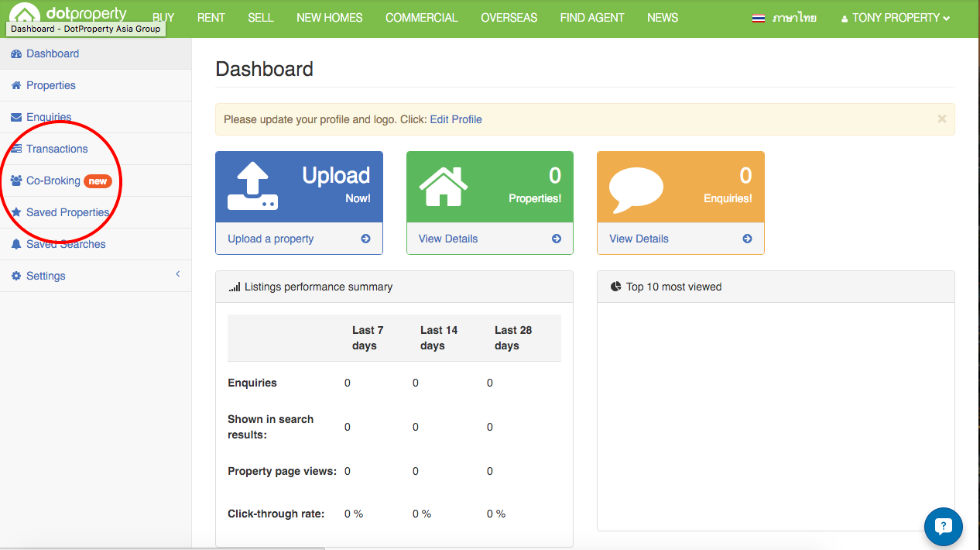Click the speech bubble icon in Enquiries card
The height and width of the screenshot is (550, 980).
(x=636, y=188)
